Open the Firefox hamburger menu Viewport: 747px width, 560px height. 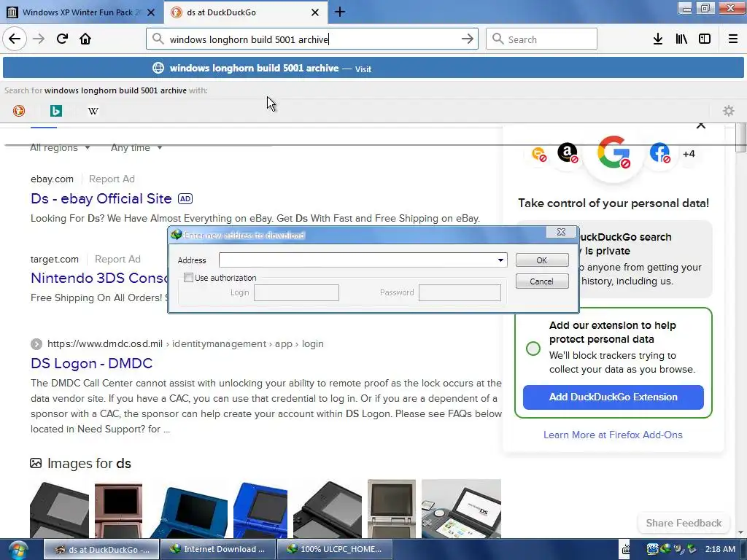pyautogui.click(x=733, y=39)
